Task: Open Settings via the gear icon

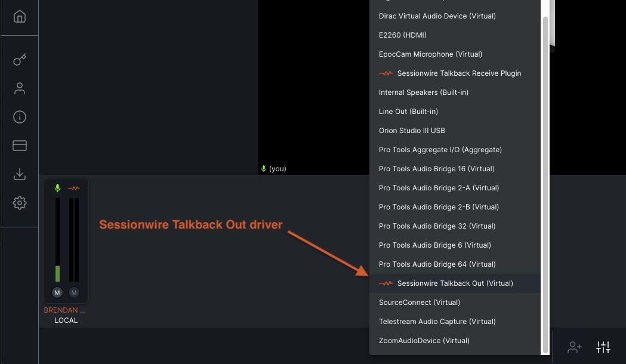Action: coord(19,203)
